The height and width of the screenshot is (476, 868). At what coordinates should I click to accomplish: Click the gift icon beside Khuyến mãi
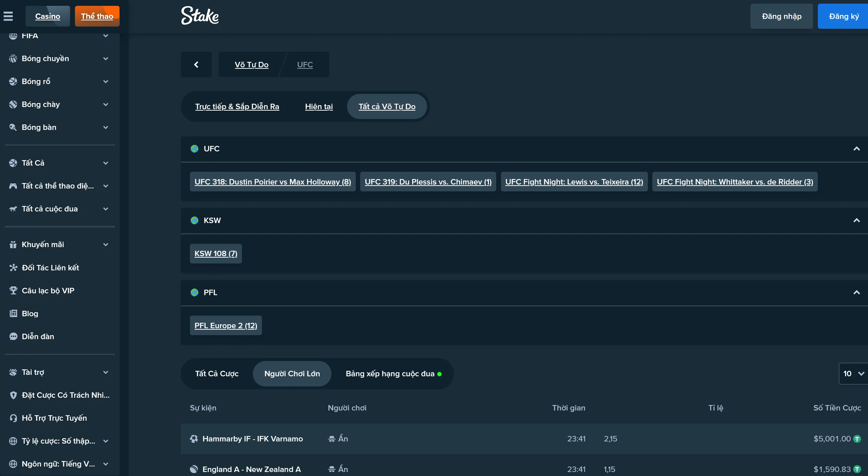(13, 245)
